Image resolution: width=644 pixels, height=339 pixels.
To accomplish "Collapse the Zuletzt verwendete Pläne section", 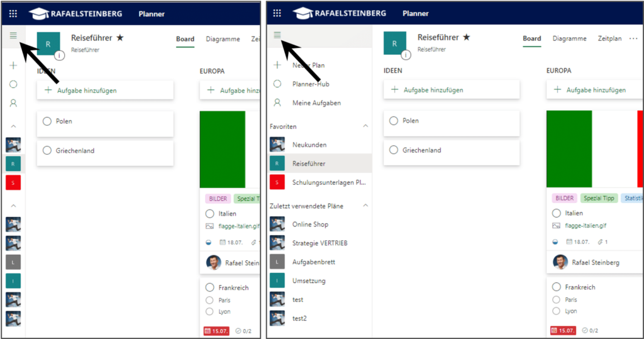I will pos(365,206).
